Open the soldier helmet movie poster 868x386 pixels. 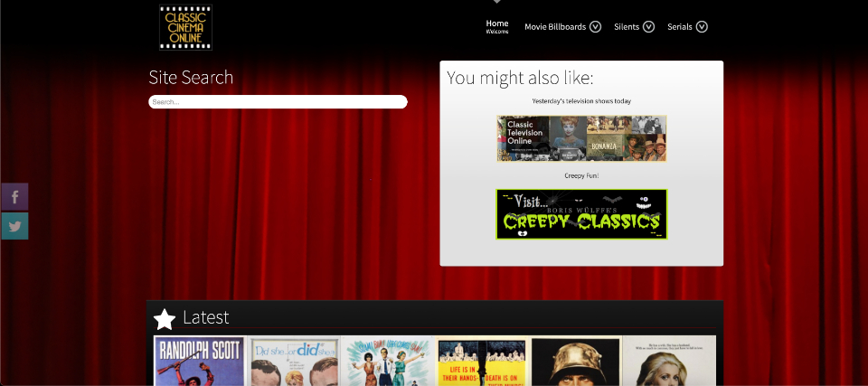pyautogui.click(x=576, y=361)
